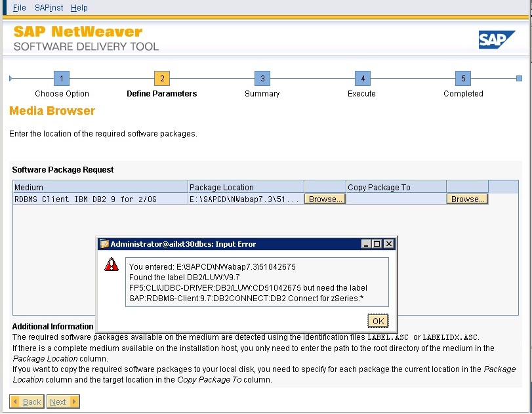This screenshot has width=532, height=414.
Task: Select step 2 Define Parameters box
Action: tap(162, 78)
